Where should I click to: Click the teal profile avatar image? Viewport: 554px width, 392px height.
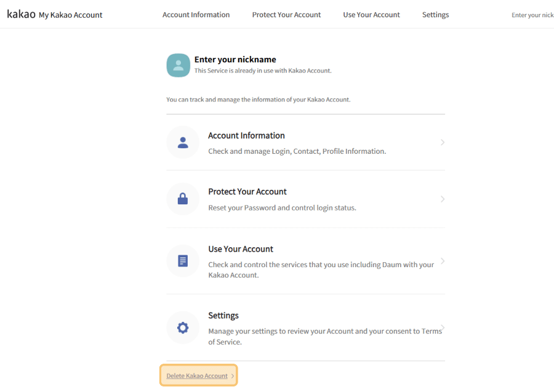click(x=178, y=65)
